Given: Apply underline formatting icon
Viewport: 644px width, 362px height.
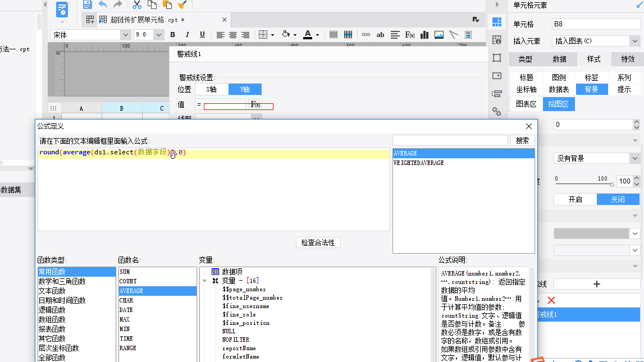Looking at the screenshot, I should click(202, 35).
